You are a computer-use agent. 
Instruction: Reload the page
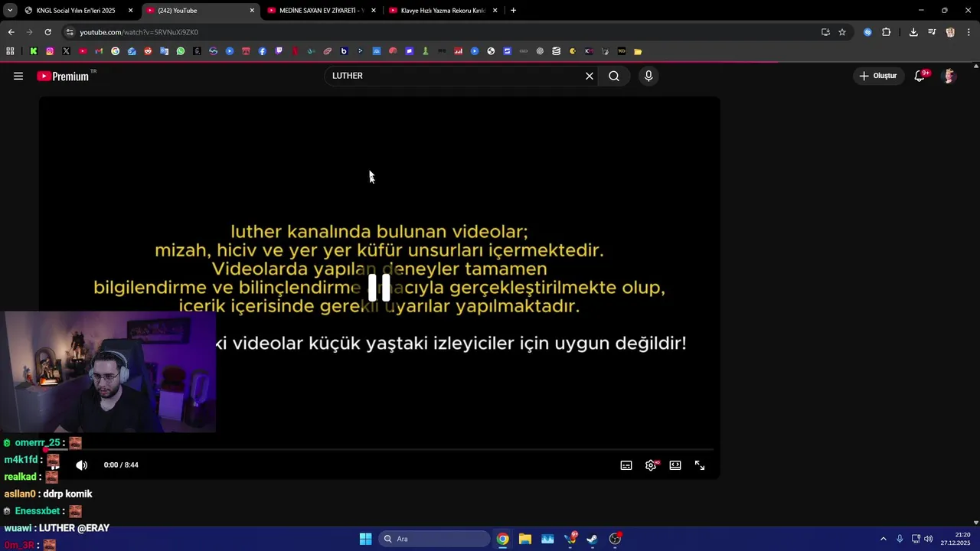click(x=47, y=32)
